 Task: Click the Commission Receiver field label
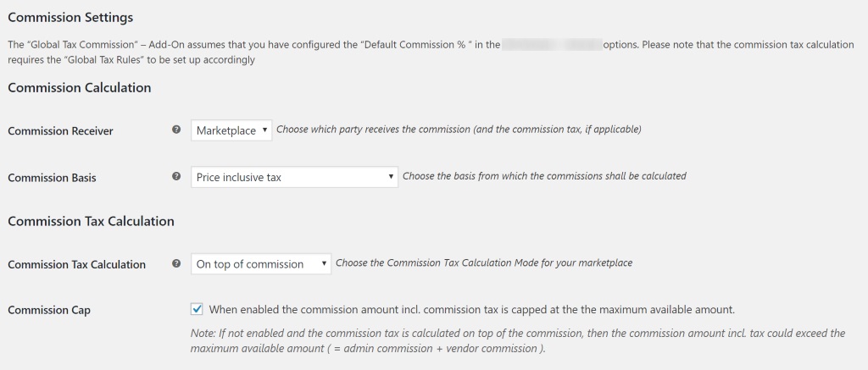pyautogui.click(x=60, y=131)
